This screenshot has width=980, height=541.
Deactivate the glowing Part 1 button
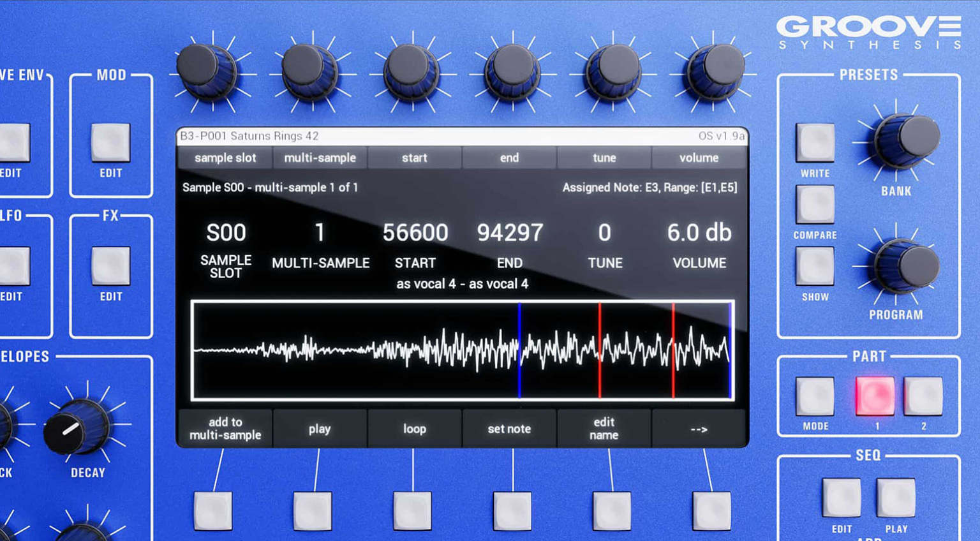(x=875, y=396)
